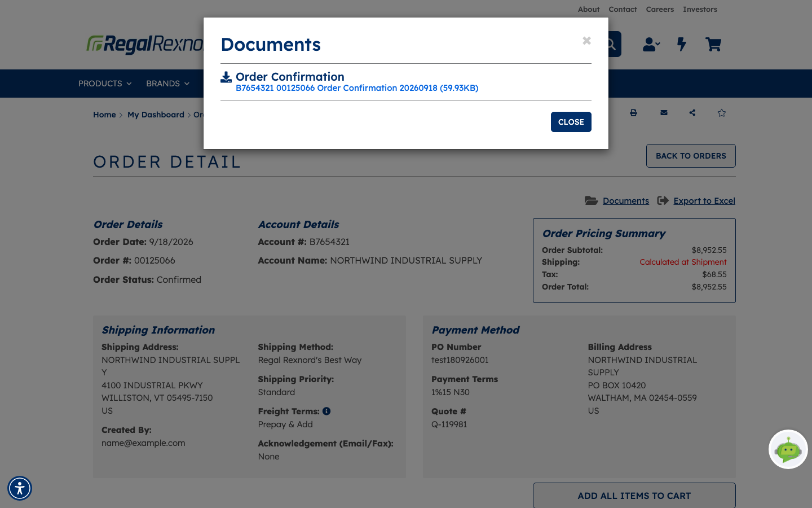The image size is (812, 508).
Task: Open the user account icon menu
Action: [x=651, y=44]
